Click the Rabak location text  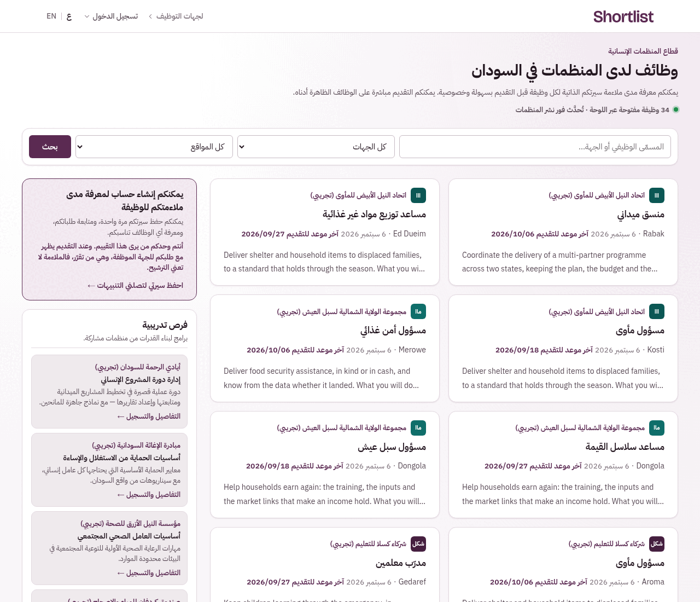pos(654,234)
